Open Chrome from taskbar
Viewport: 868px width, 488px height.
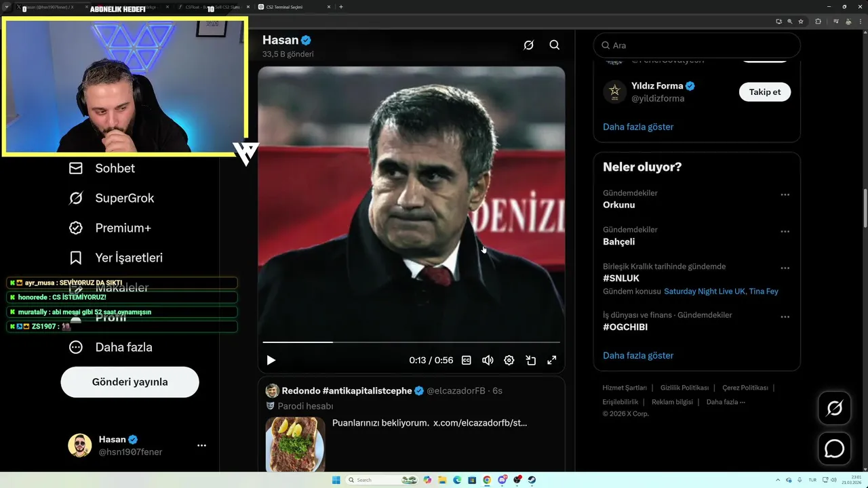[487, 480]
